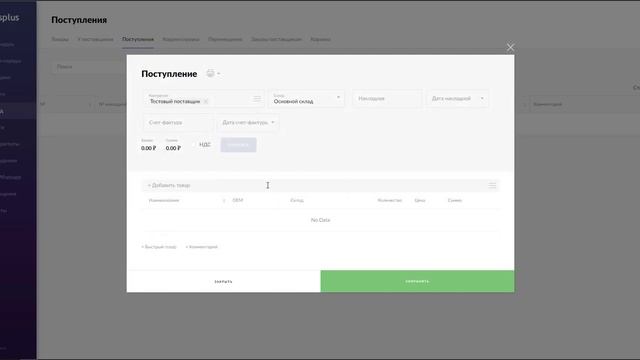Open the print menu beside Поступление title
The height and width of the screenshot is (360, 640).
point(213,73)
